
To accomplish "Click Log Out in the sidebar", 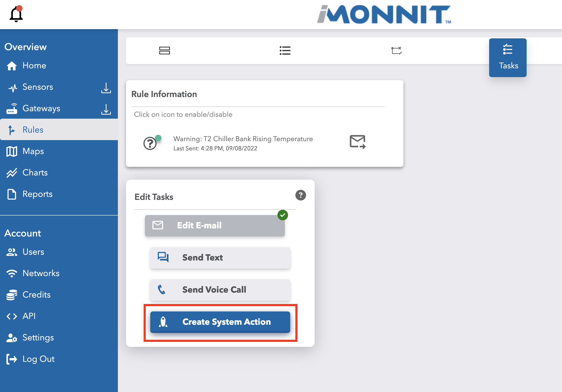I will tap(59, 359).
